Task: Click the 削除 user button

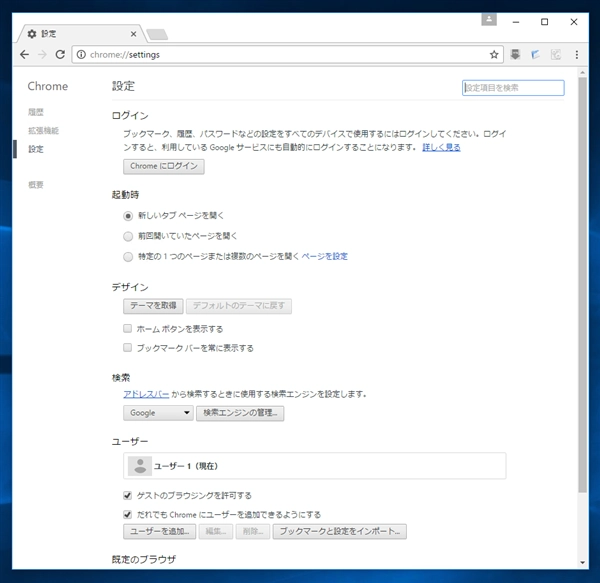Action: tap(253, 532)
